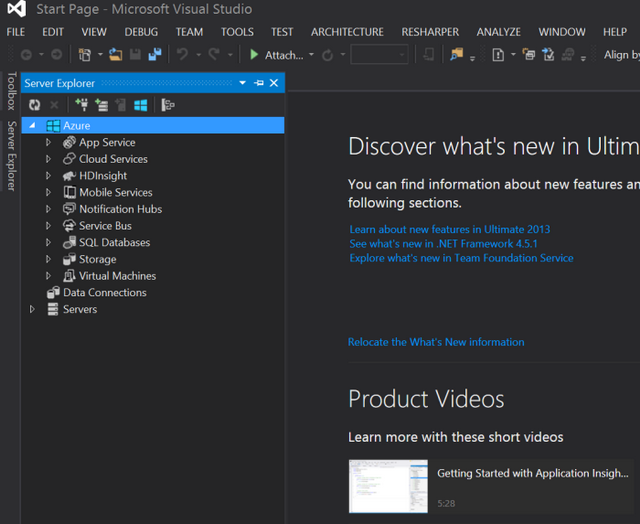This screenshot has width=640, height=524.
Task: Expand the Storage node
Action: point(48,259)
